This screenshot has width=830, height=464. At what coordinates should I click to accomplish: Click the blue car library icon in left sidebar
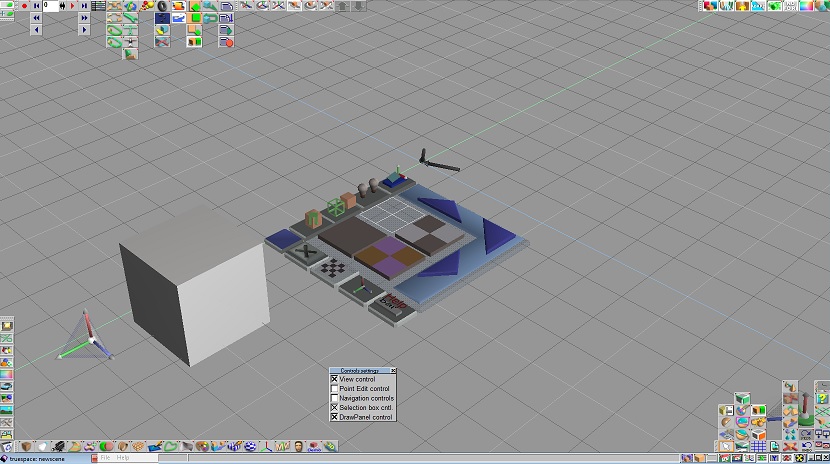[6, 386]
